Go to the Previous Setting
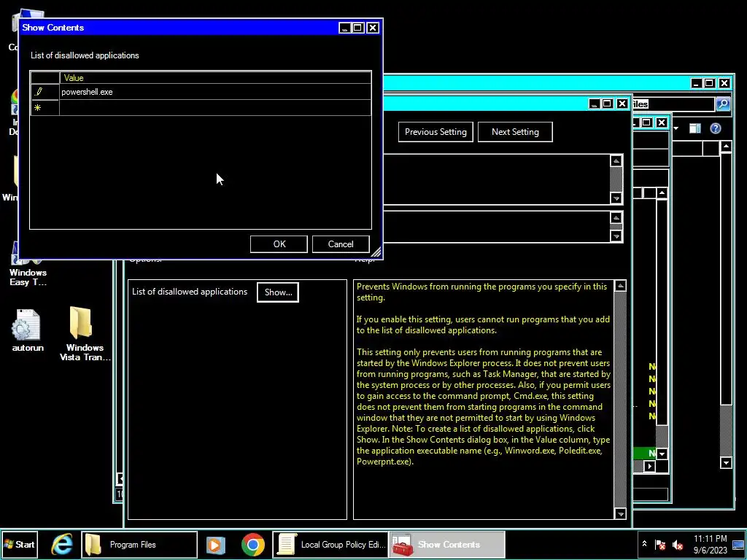The image size is (747, 560). coord(436,132)
